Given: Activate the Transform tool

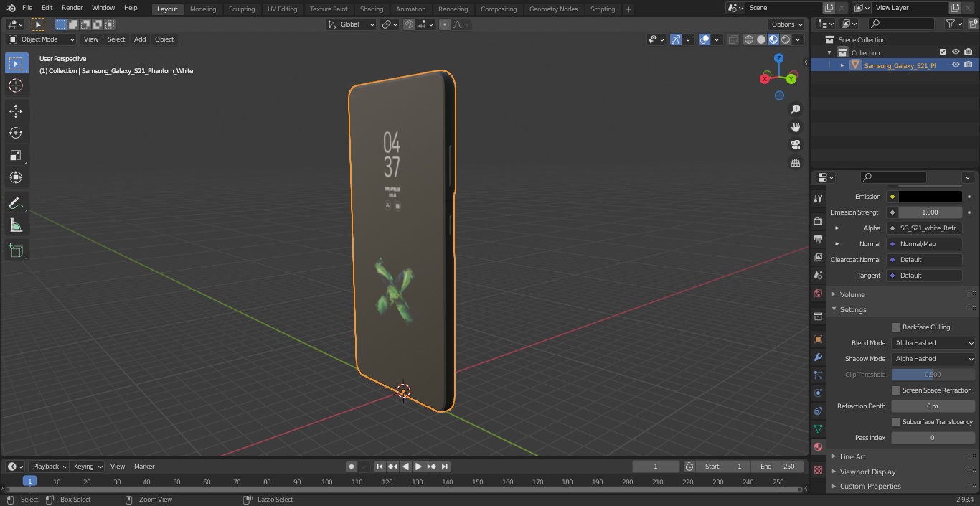Looking at the screenshot, I should (x=16, y=177).
